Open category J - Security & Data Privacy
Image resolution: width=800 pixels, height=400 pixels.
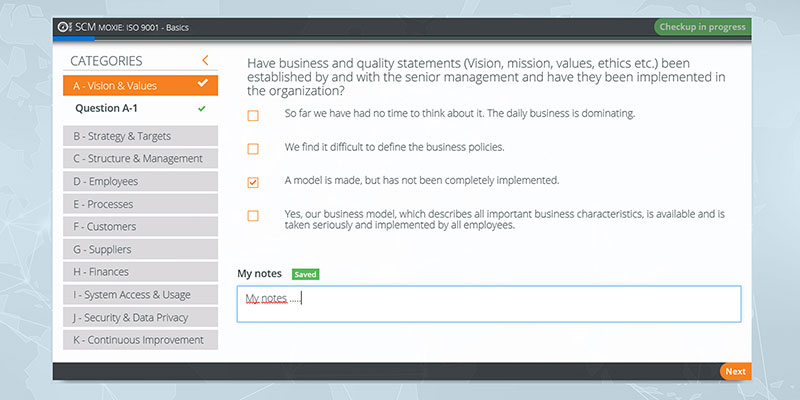(x=140, y=317)
